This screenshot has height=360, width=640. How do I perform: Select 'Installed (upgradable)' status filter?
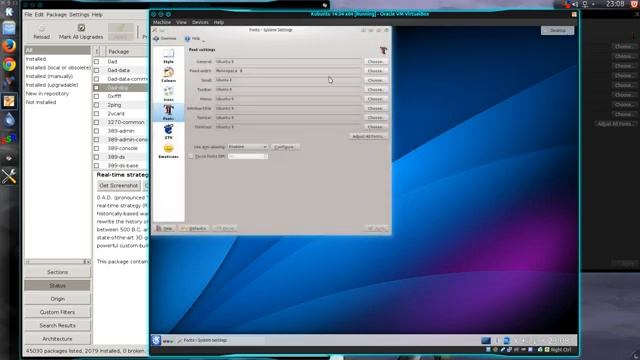(52, 85)
